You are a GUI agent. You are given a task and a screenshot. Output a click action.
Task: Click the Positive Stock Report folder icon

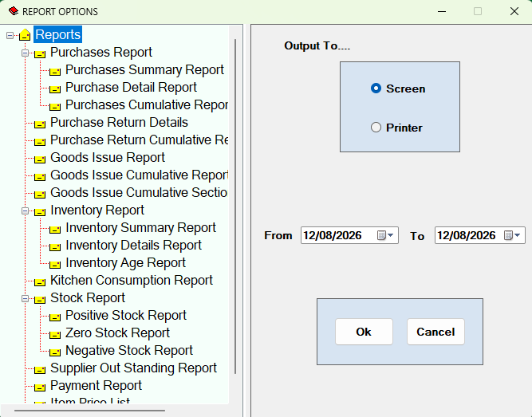pos(55,317)
